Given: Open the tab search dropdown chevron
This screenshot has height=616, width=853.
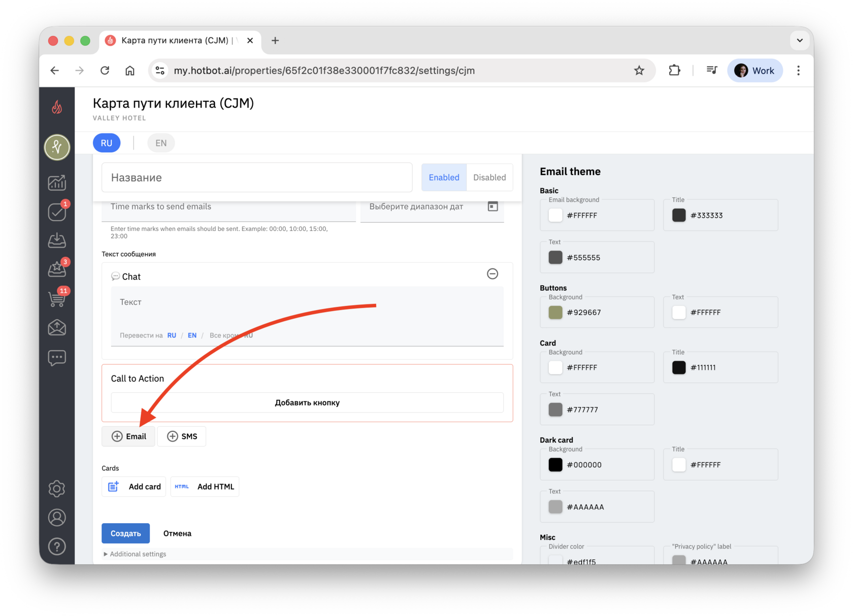Looking at the screenshot, I should click(800, 41).
